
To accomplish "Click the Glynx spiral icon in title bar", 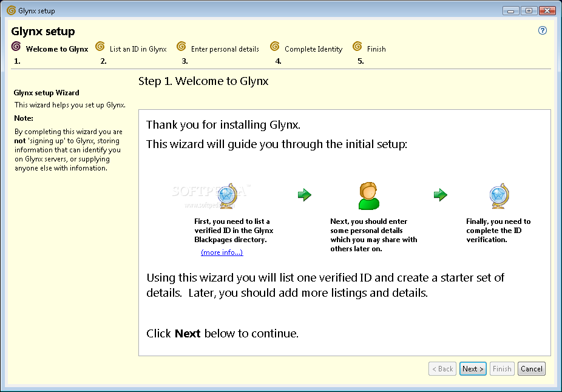I will [x=11, y=10].
